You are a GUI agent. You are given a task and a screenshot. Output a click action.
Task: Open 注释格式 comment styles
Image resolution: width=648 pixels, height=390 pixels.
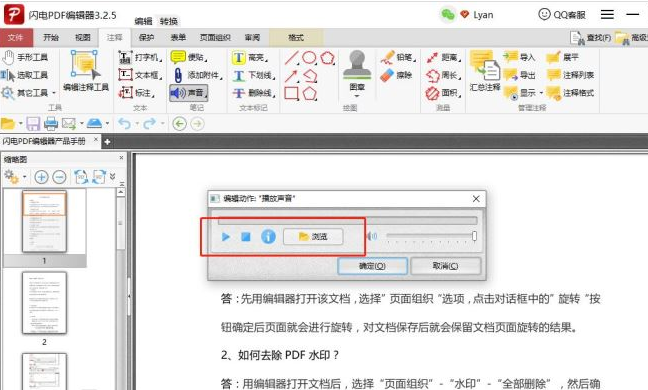click(570, 93)
